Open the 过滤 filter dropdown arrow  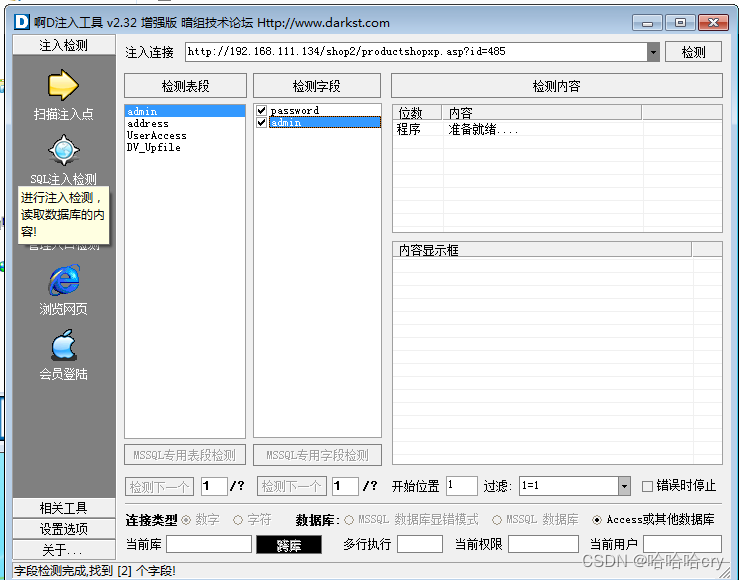click(x=624, y=486)
